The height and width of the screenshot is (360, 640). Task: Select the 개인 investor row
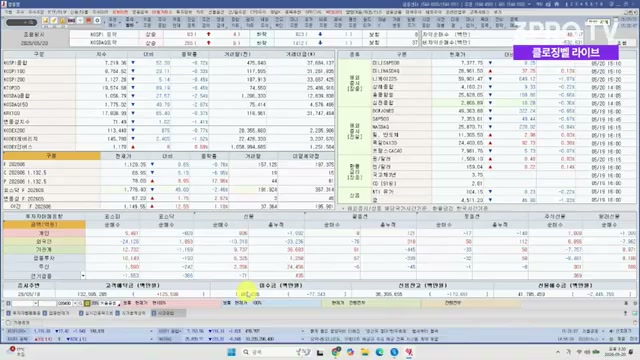tap(320, 233)
